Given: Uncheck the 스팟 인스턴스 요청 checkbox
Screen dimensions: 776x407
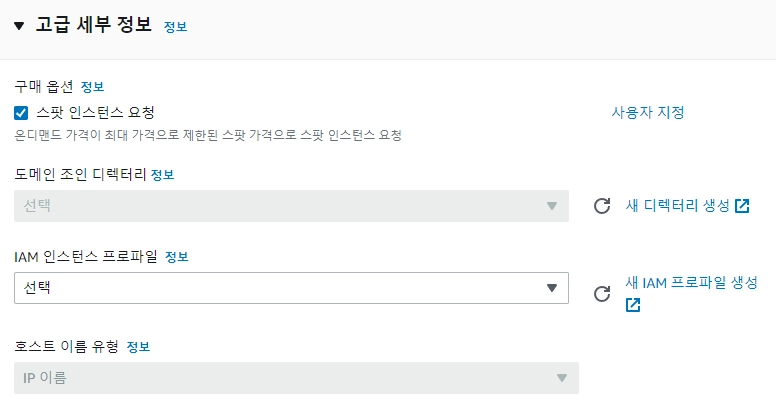Looking at the screenshot, I should 21,113.
